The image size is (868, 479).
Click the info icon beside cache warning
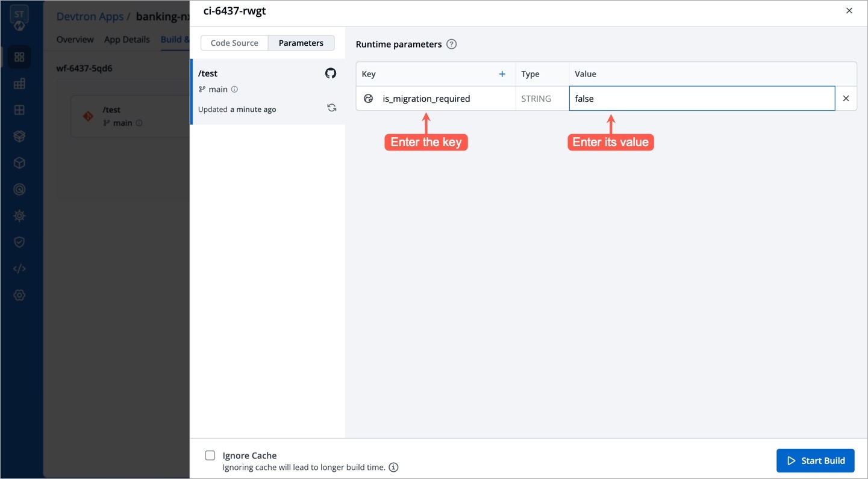point(393,467)
